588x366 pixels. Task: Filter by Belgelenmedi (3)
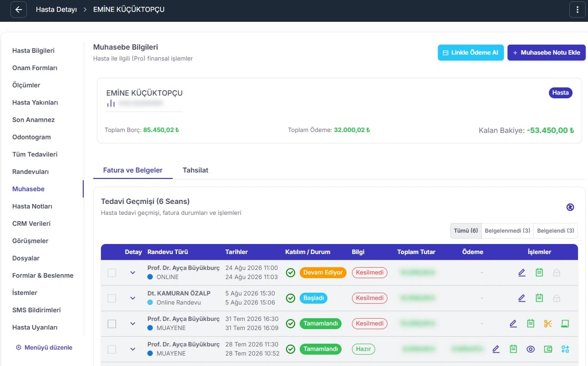click(508, 231)
